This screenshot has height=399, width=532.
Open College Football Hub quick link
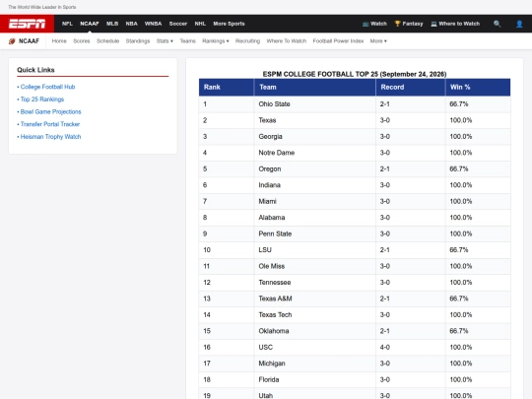pyautogui.click(x=47, y=87)
